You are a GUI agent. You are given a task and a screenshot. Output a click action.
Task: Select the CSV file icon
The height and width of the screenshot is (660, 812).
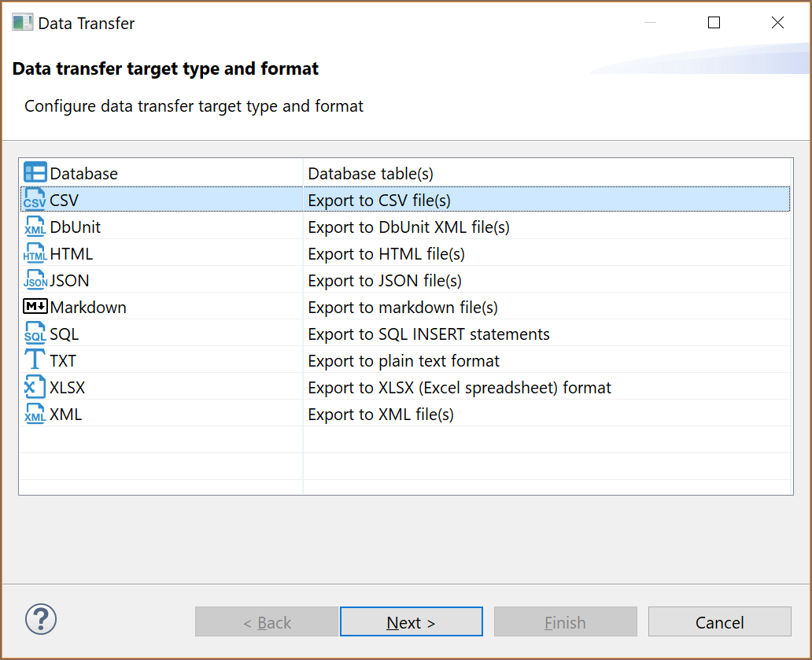click(35, 200)
